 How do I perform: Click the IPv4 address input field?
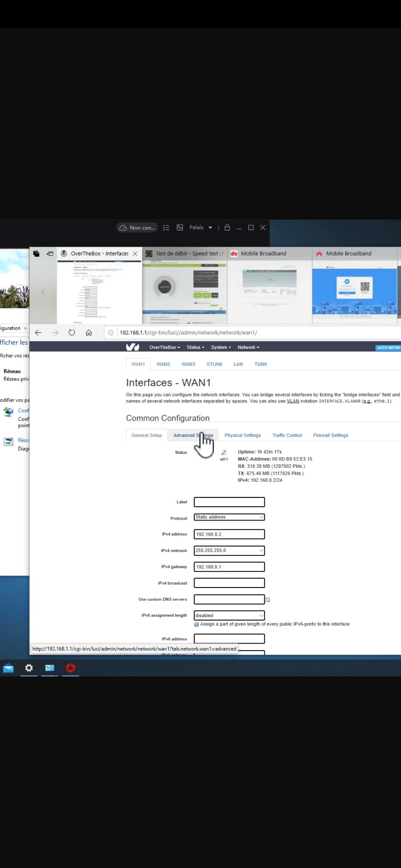click(x=229, y=534)
